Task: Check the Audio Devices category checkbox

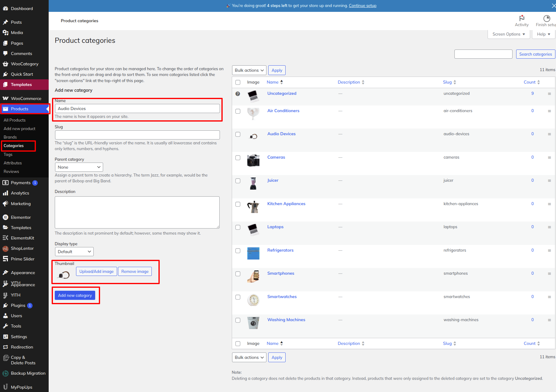Action: (238, 134)
